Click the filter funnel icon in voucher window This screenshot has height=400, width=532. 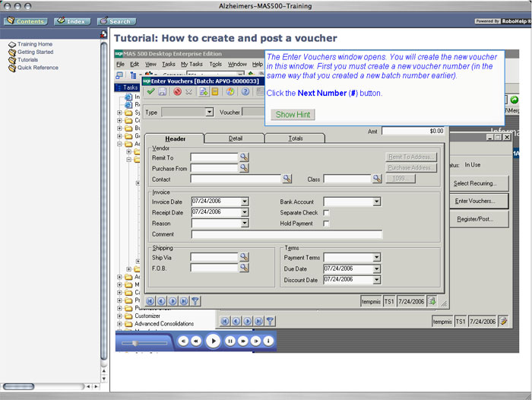(195, 301)
